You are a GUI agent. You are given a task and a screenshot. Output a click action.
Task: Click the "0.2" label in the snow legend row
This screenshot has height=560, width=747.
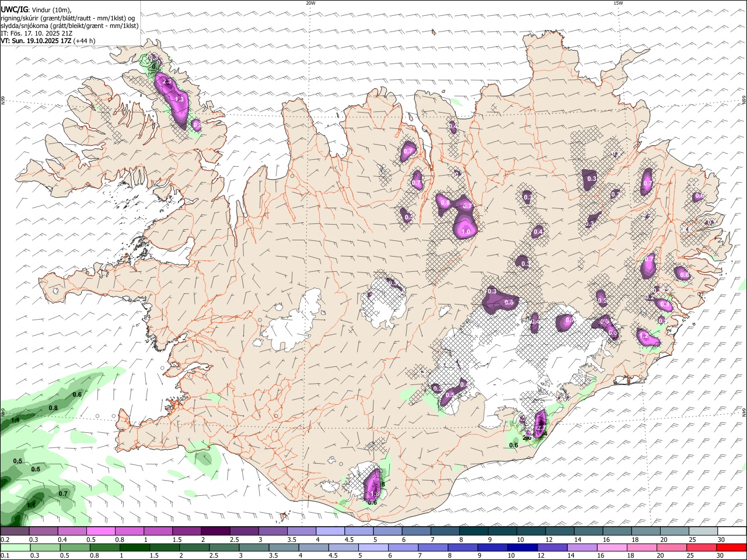tap(5, 540)
